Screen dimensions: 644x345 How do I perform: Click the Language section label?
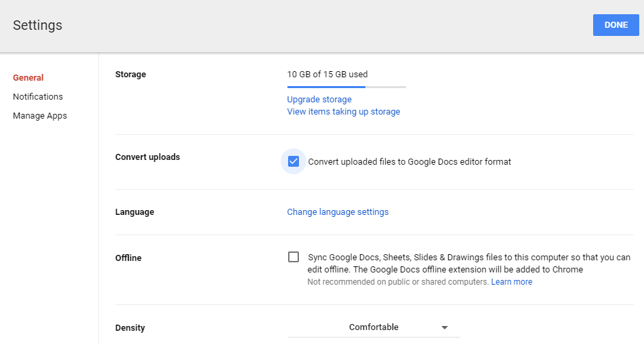point(135,212)
